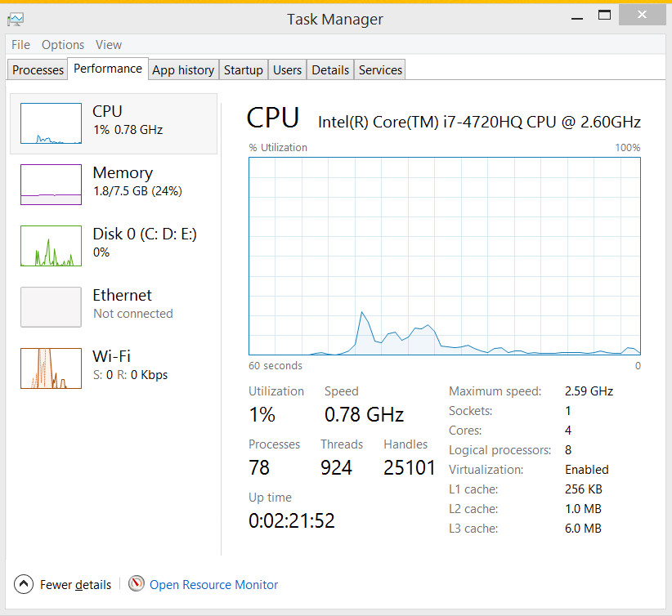672x616 pixels.
Task: Go to the Startup tab
Action: click(x=243, y=70)
